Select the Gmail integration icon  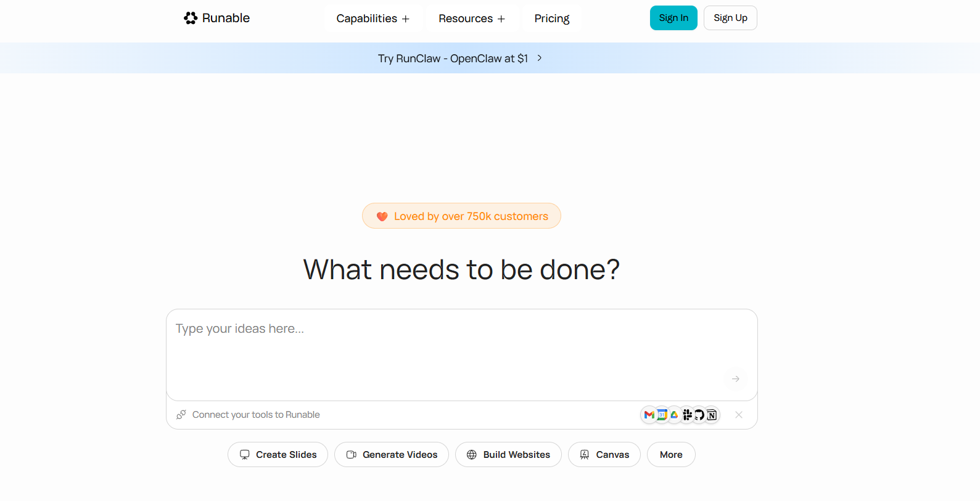coord(649,415)
